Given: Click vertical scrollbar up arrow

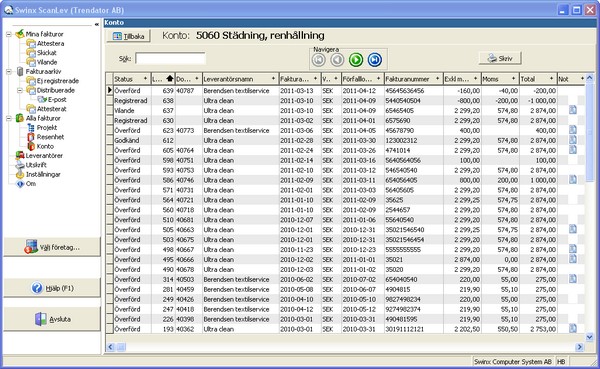Looking at the screenshot, I should coord(589,78).
